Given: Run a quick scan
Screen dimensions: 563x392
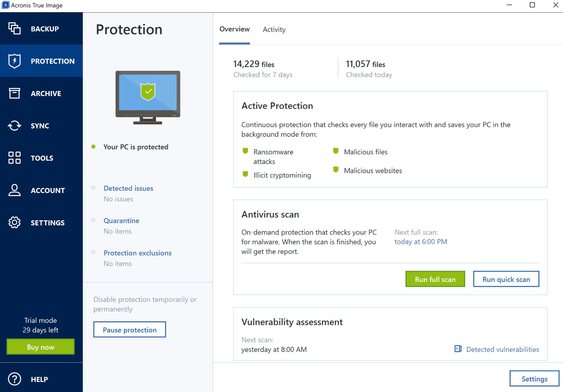Looking at the screenshot, I should click(x=506, y=279).
